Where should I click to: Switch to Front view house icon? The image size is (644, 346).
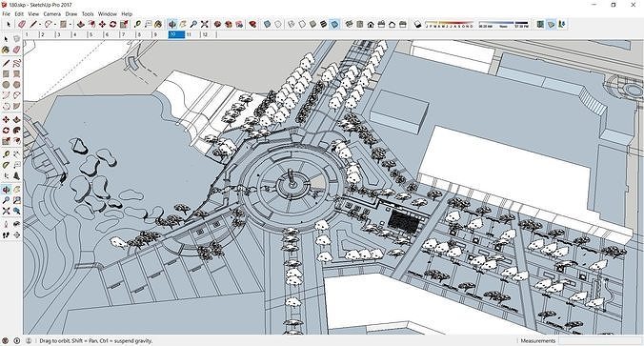371,24
